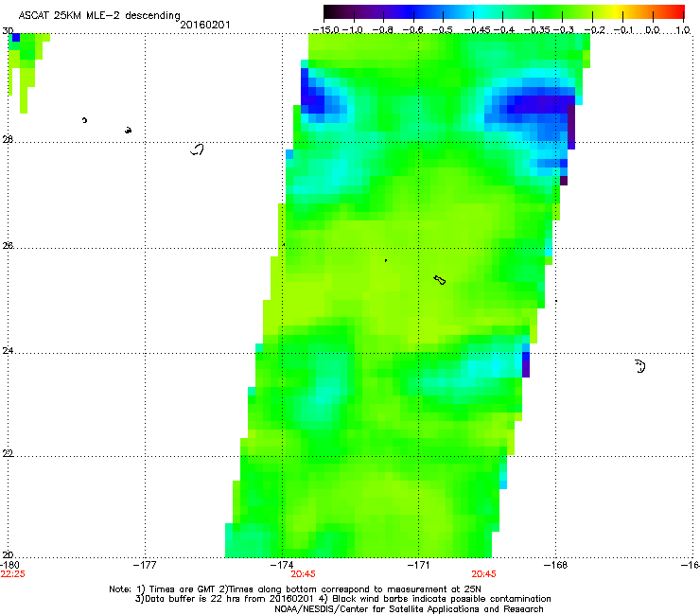This screenshot has width=700, height=615.
Task: Select the -0.8 color scale value
Action: pos(382,30)
